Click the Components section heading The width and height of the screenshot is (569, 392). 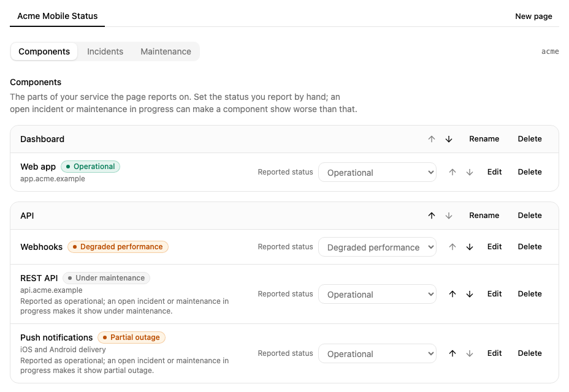pos(36,82)
